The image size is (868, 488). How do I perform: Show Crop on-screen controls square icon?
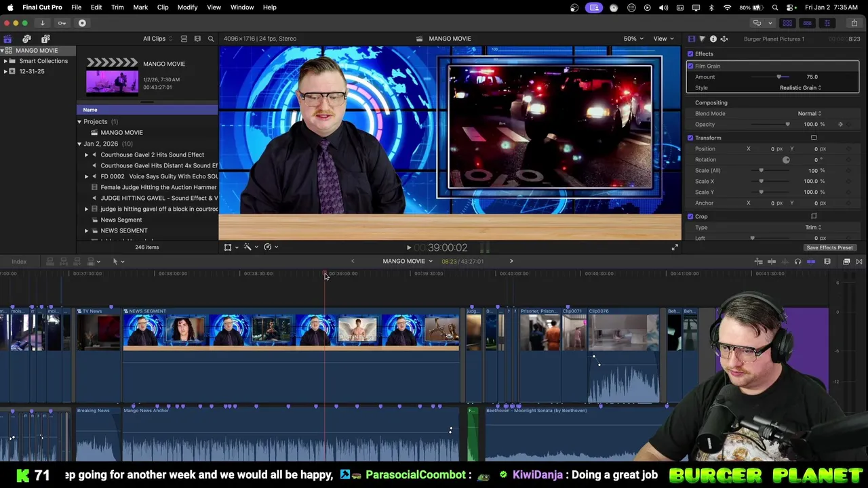[x=814, y=217]
